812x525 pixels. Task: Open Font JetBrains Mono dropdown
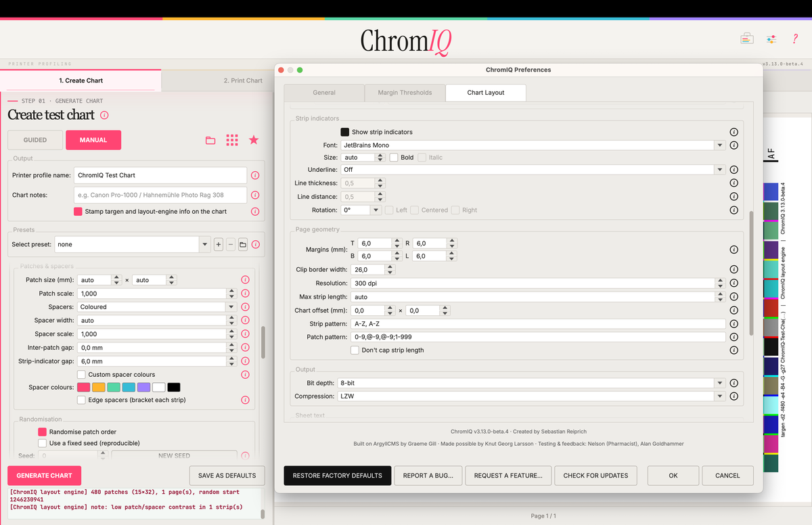pos(533,145)
